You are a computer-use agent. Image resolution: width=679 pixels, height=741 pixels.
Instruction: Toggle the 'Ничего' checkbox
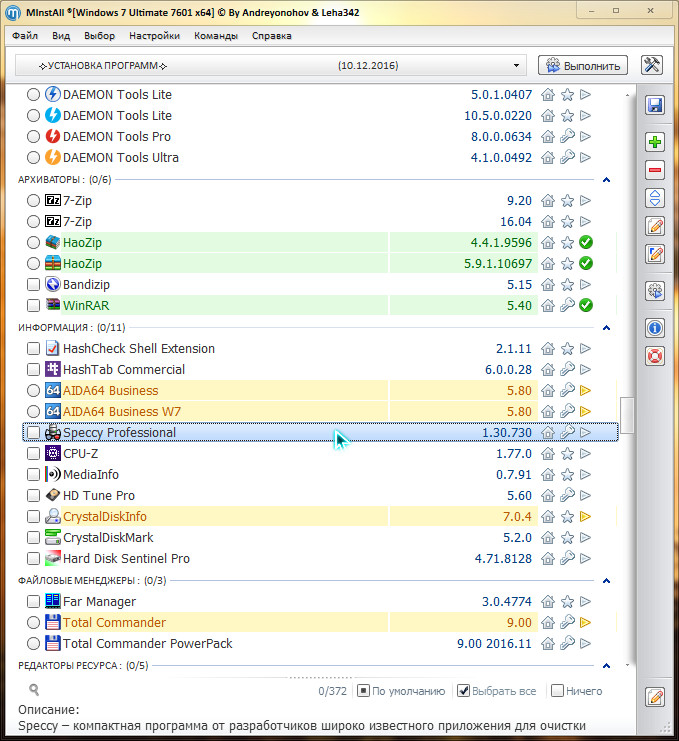point(558,691)
